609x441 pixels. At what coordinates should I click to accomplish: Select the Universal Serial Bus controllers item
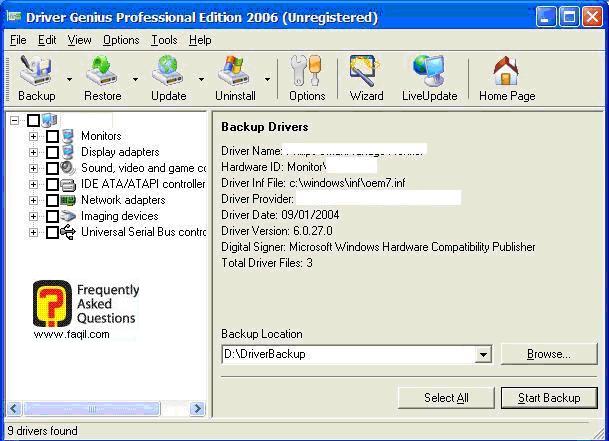(x=143, y=232)
